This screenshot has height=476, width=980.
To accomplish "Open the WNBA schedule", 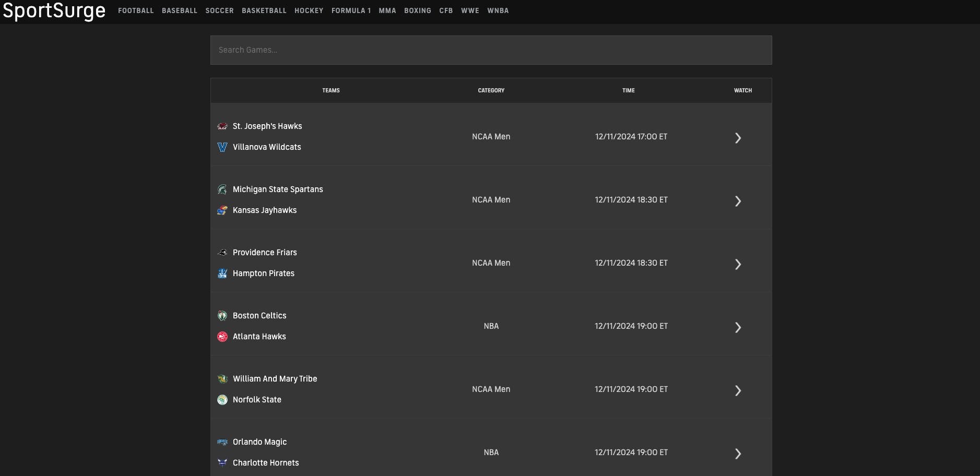I will 499,10.
